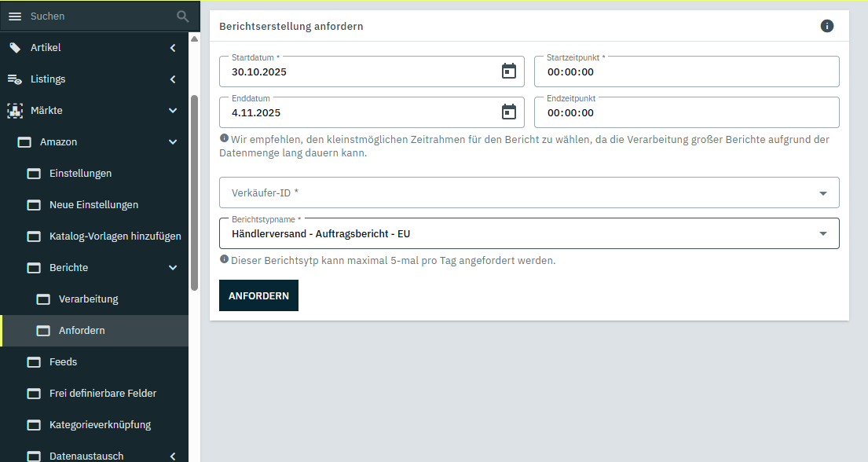Screen dimensions: 868x462
Task: Open the Enddatum calendar picker
Action: 509,112
